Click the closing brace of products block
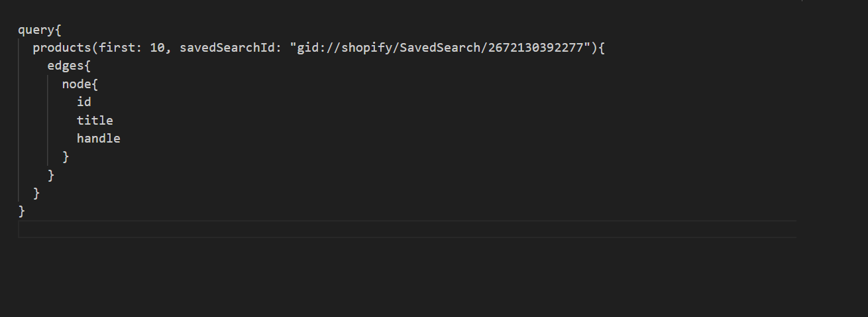 36,193
